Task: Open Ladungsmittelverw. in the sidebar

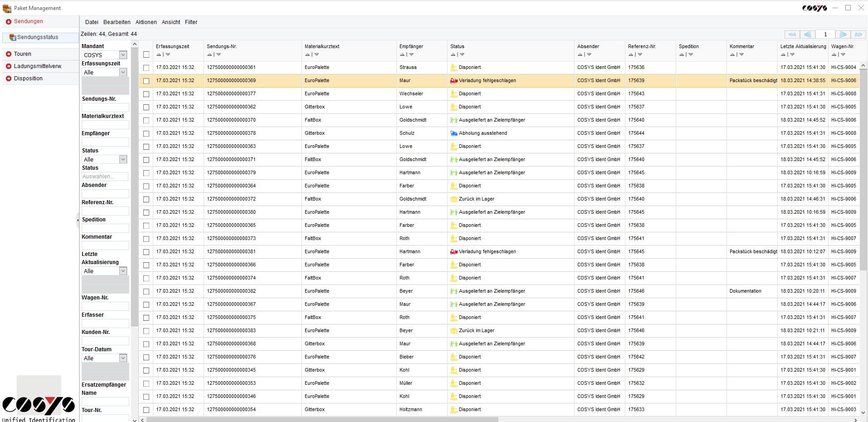Action: (x=38, y=66)
